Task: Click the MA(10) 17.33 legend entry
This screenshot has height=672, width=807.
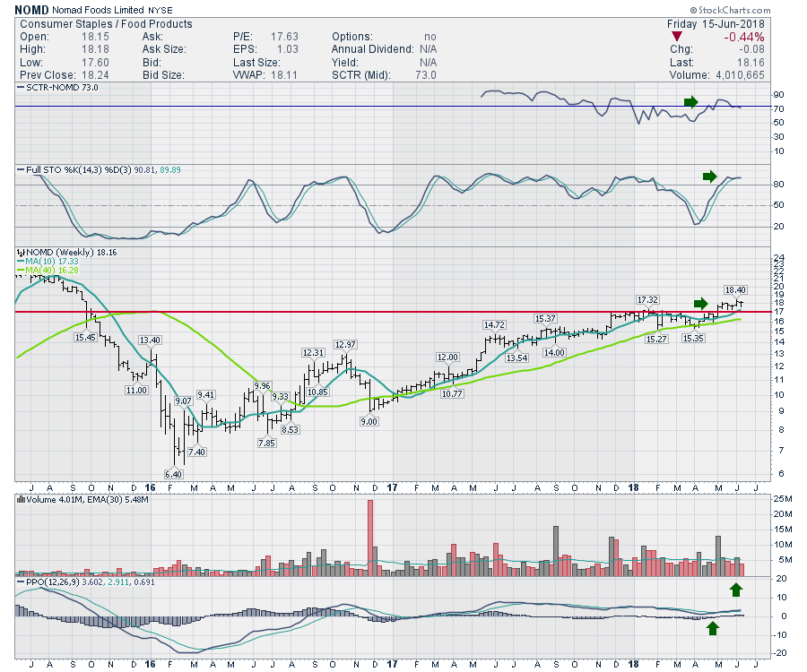Action: (48, 262)
